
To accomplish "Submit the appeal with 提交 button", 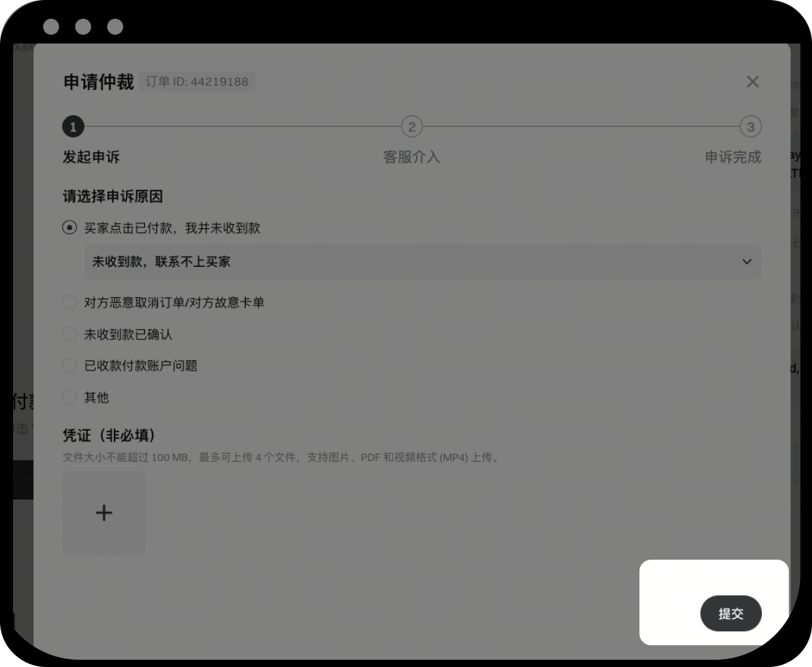I will click(x=731, y=613).
